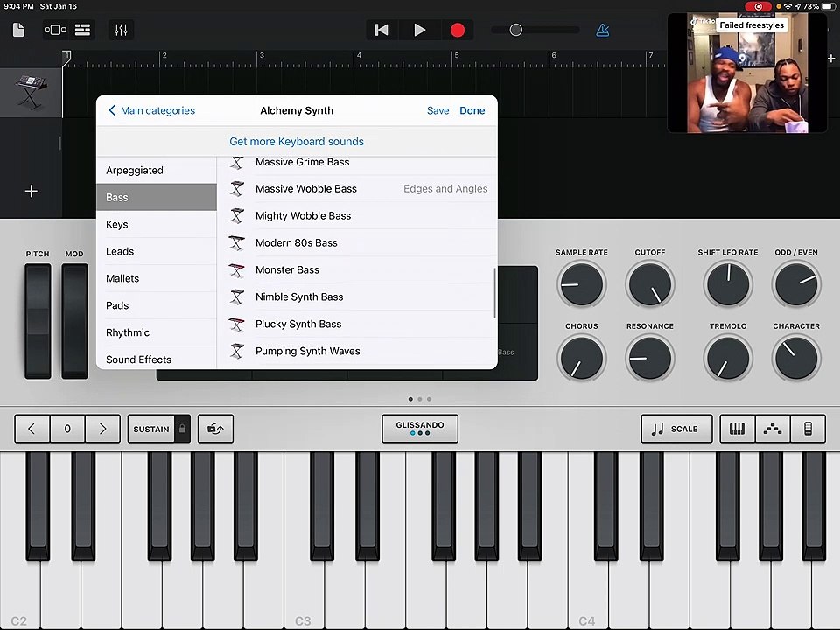Tap the battery status indicator
This screenshot has width=840, height=630.
click(829, 6)
